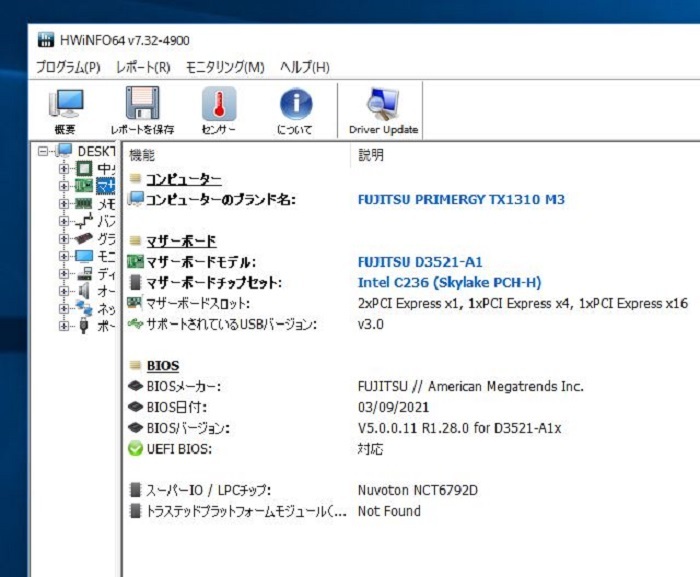This screenshot has height=577, width=700.
Task: Click the chip icon beside マザーボードチップセット
Action: [135, 282]
